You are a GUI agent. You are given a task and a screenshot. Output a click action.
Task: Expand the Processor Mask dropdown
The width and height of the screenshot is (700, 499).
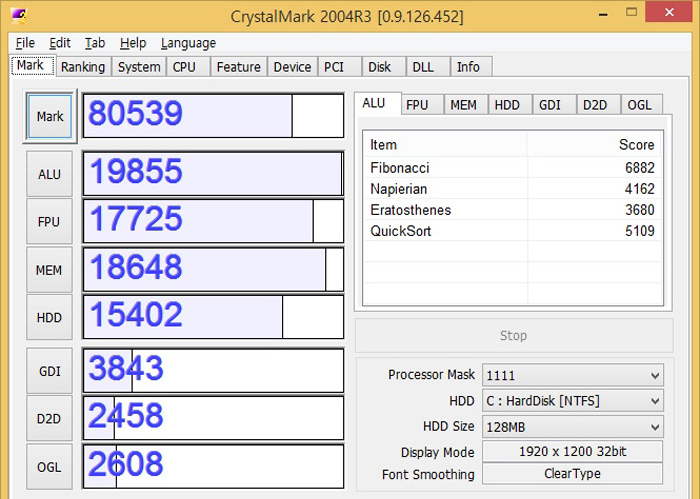573,375
